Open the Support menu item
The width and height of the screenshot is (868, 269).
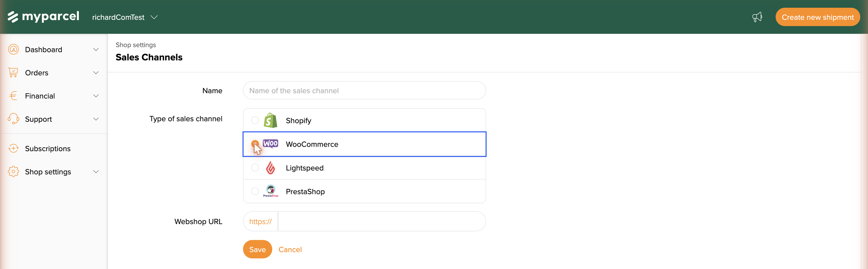pyautogui.click(x=54, y=119)
